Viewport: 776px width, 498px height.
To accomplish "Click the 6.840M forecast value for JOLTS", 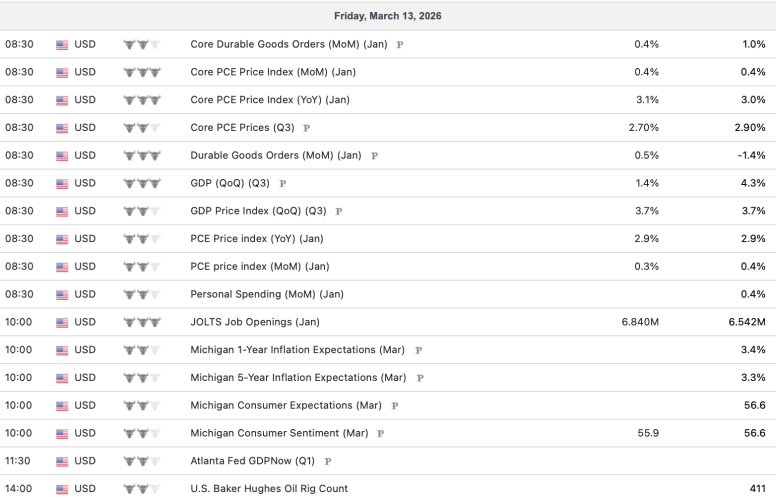I will (640, 323).
